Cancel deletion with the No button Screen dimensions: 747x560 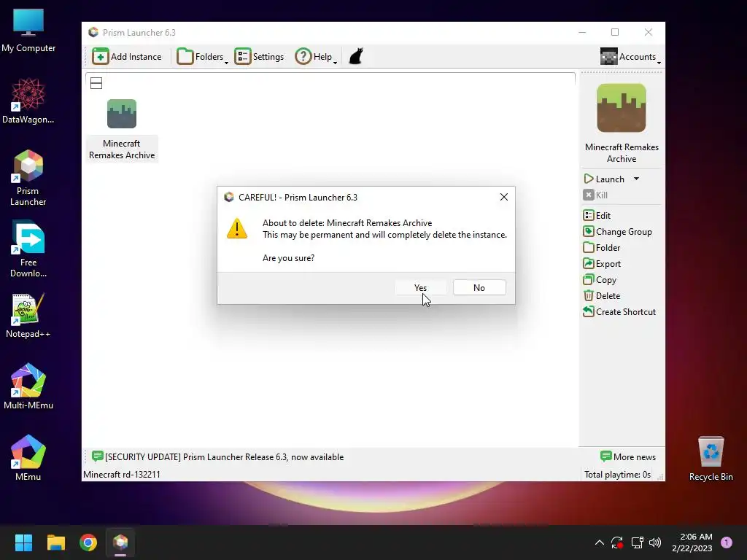(x=479, y=287)
